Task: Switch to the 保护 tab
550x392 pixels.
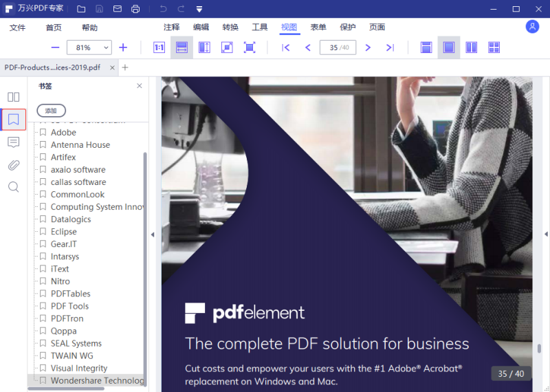Action: click(348, 27)
